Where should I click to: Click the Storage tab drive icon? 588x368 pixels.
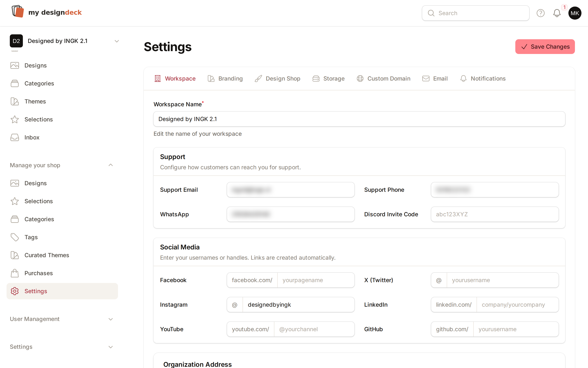point(316,79)
